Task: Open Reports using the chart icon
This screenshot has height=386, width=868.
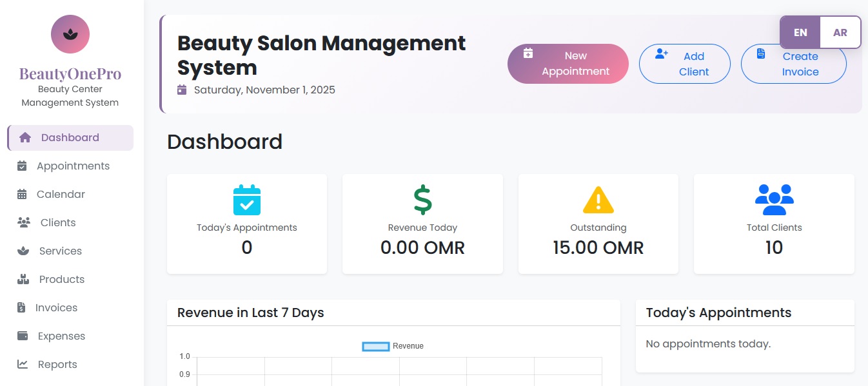Action: (22, 364)
